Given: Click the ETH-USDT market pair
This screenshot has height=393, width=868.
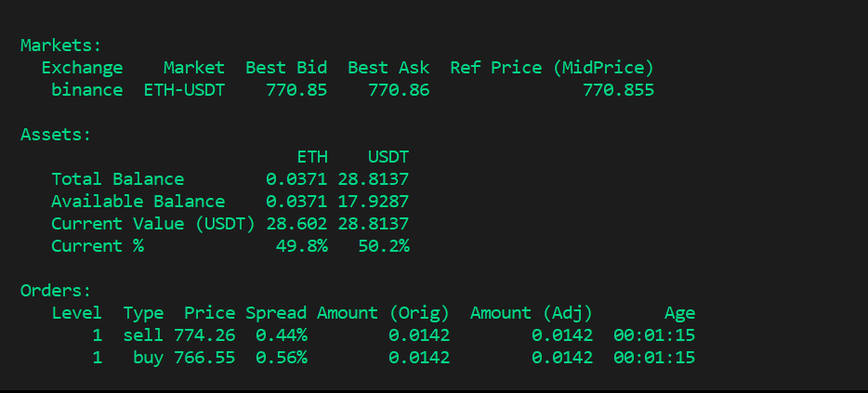Looking at the screenshot, I should point(184,90).
